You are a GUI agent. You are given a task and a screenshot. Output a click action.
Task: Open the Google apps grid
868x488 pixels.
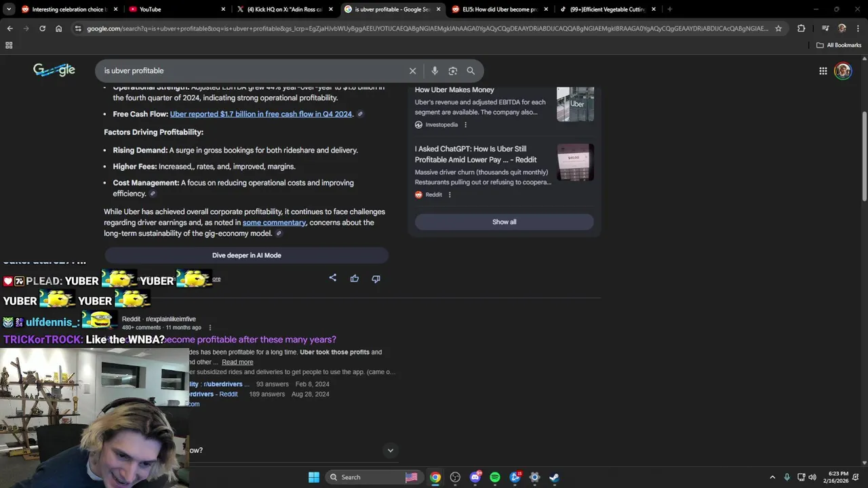pyautogui.click(x=823, y=70)
